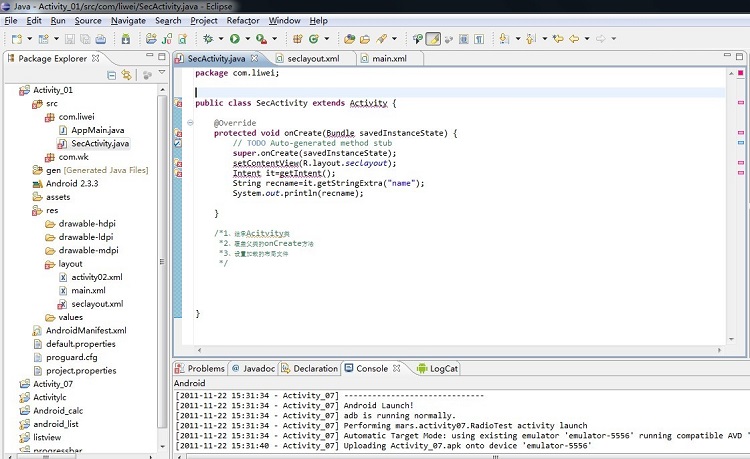Open the Refactor menu

[243, 20]
